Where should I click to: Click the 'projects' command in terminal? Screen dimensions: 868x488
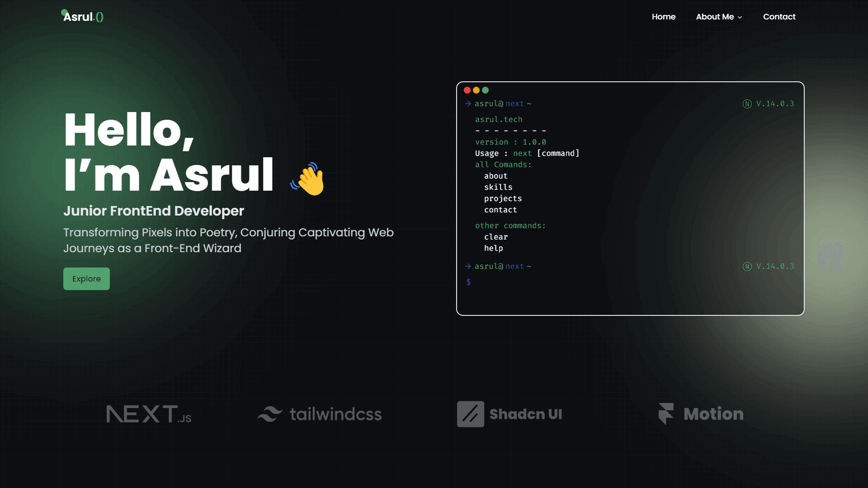[x=503, y=198]
